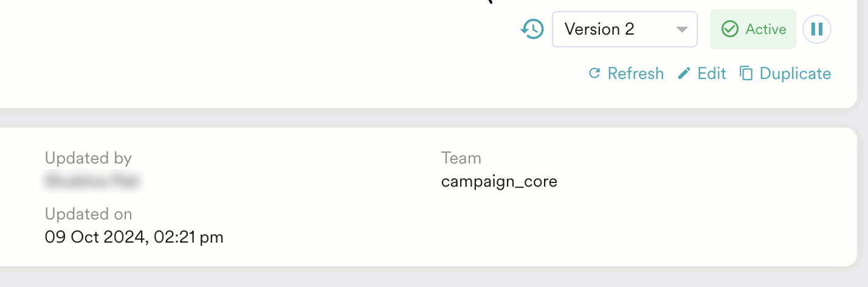Click the blurred Updated by name
The height and width of the screenshot is (287, 868).
click(93, 181)
